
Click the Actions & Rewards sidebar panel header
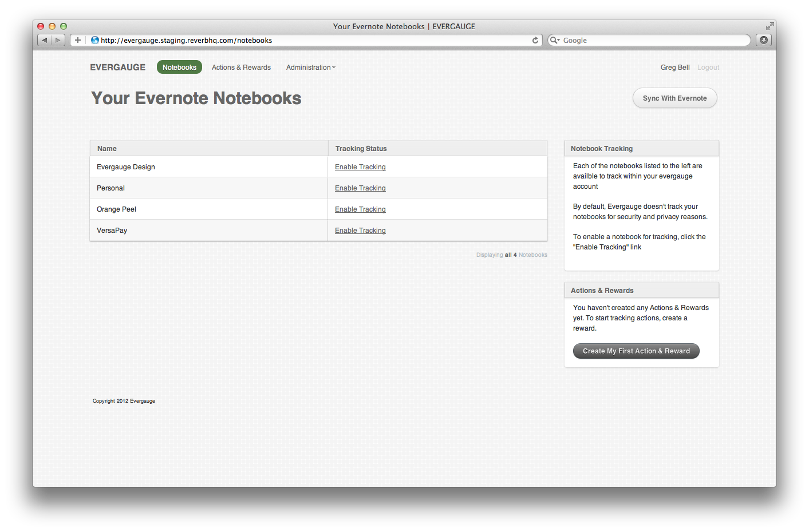tap(642, 290)
